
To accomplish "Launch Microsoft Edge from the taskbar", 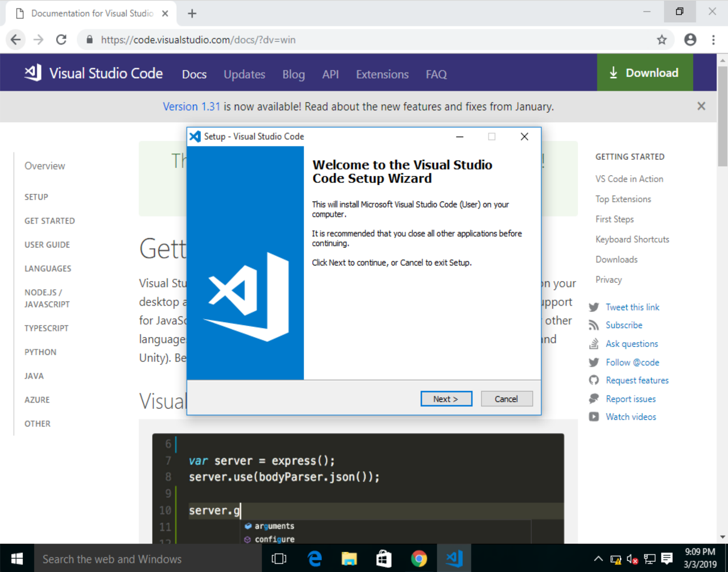I will click(315, 559).
